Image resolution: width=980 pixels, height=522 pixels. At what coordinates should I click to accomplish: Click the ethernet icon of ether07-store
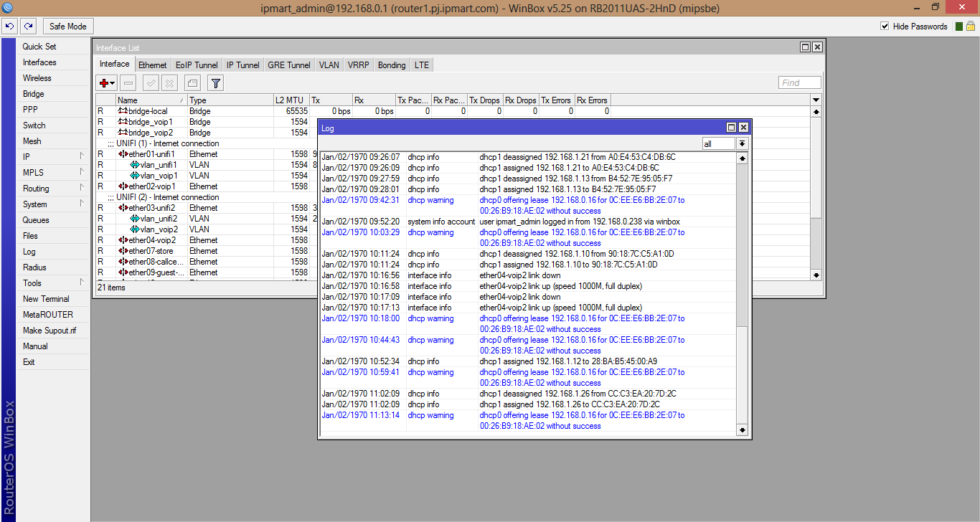123,251
